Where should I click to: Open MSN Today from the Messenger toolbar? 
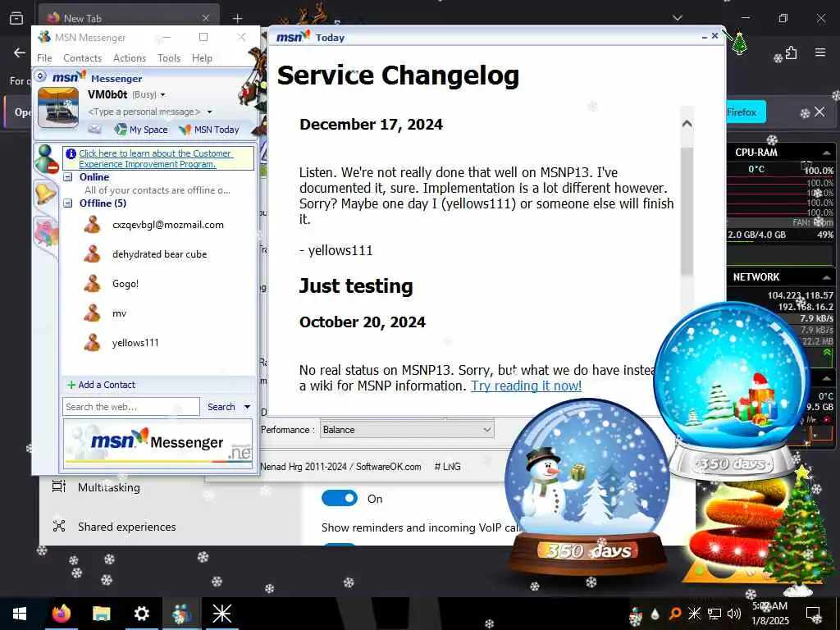(209, 129)
